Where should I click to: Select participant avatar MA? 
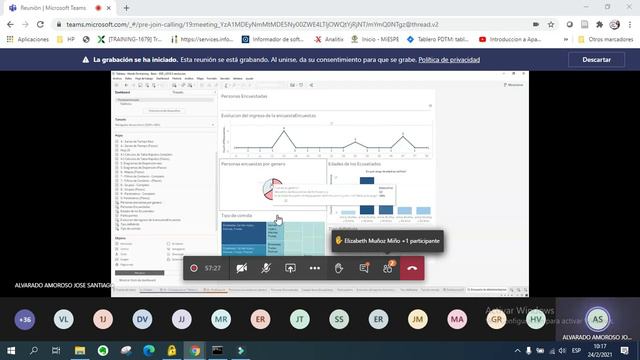tap(457, 319)
